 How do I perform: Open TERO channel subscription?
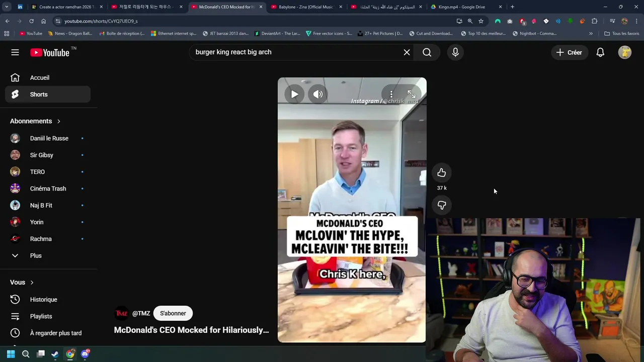pos(48,172)
